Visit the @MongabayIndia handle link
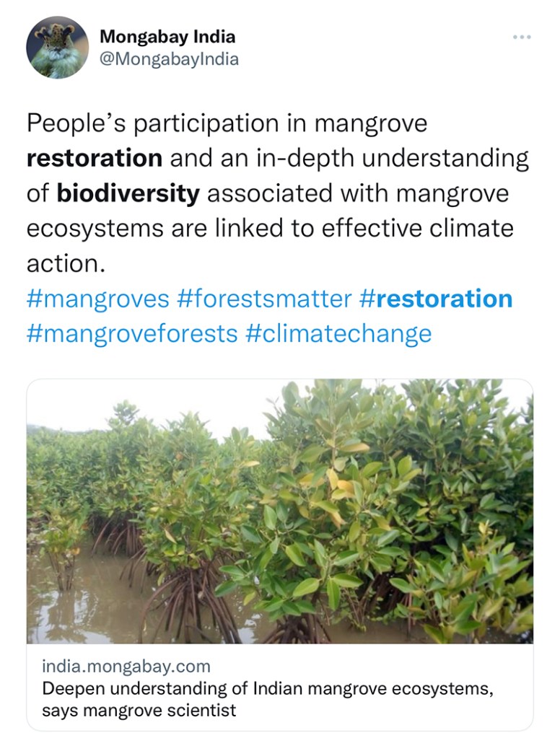Screen dimensions: 560x738 coord(169,59)
